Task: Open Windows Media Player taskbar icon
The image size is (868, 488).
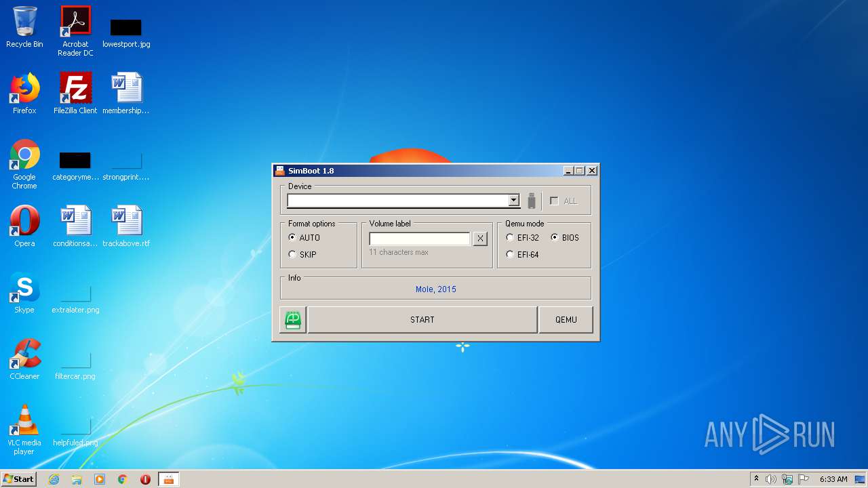Action: click(100, 479)
